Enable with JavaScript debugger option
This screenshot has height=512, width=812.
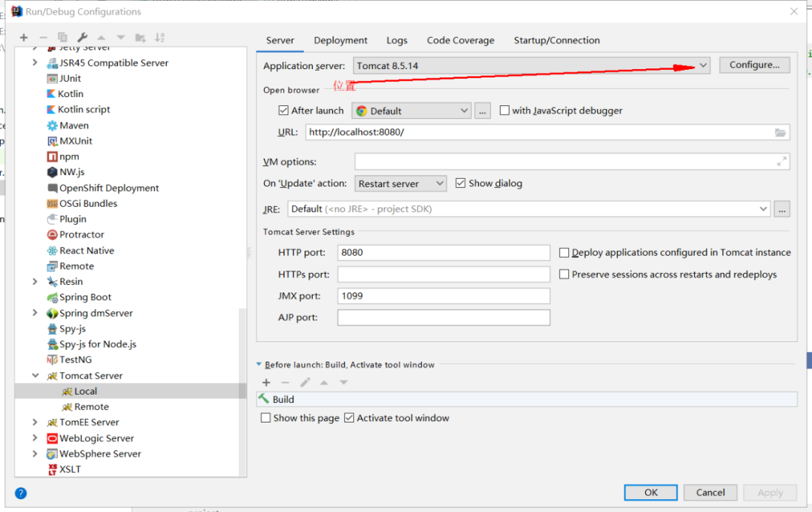point(504,111)
